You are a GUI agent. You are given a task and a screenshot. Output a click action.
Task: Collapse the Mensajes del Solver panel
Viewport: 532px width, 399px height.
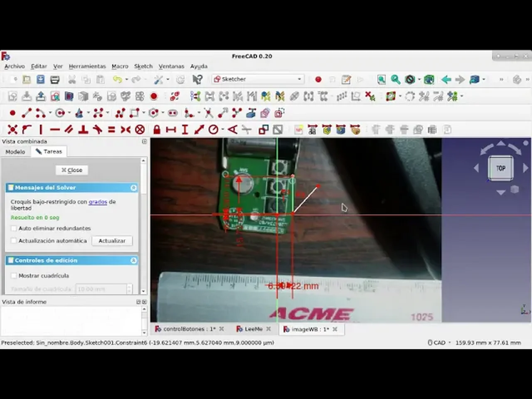click(133, 188)
